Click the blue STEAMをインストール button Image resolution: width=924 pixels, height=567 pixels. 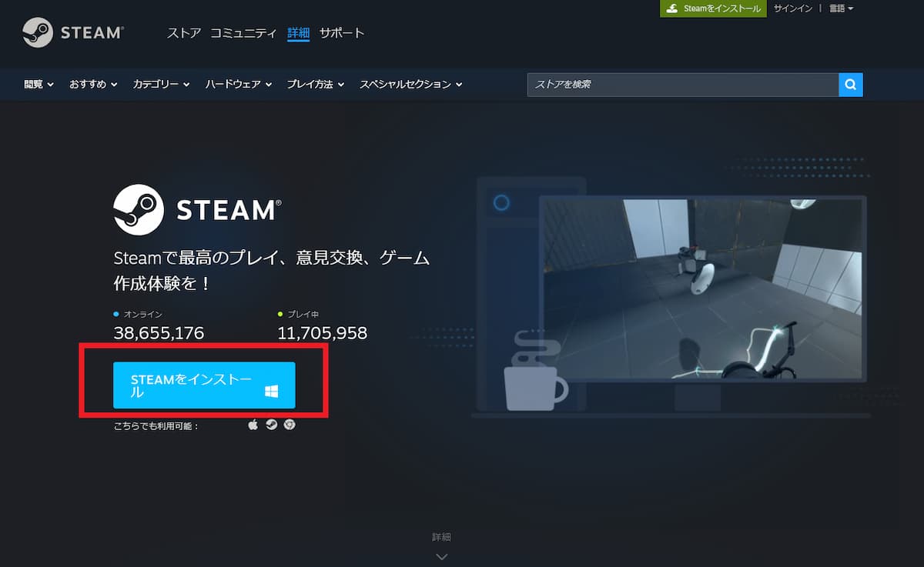click(x=204, y=385)
